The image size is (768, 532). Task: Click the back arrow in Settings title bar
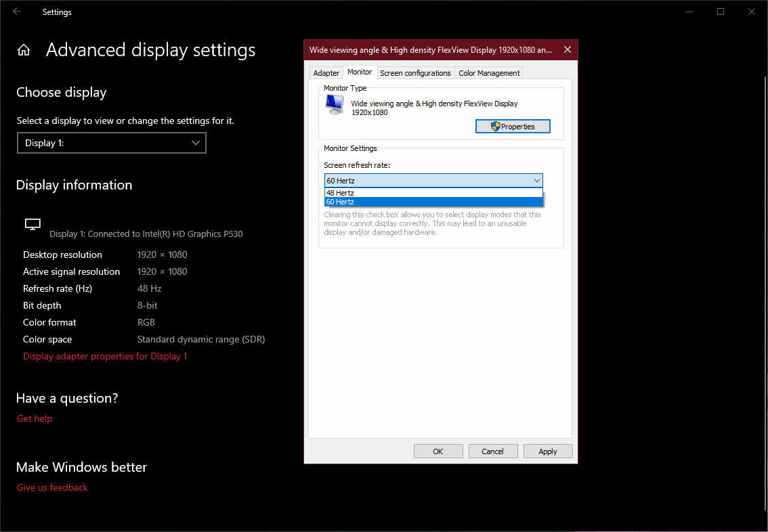(x=17, y=12)
